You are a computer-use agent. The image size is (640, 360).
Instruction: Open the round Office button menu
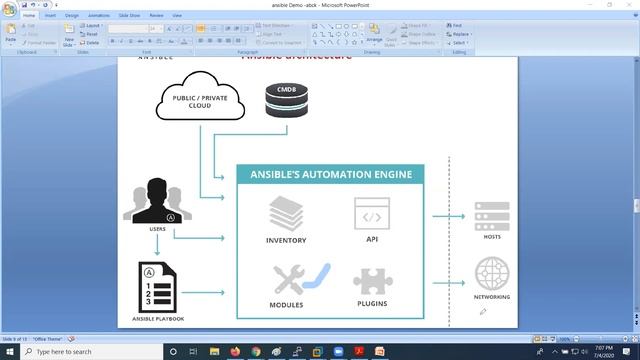coord(9,9)
